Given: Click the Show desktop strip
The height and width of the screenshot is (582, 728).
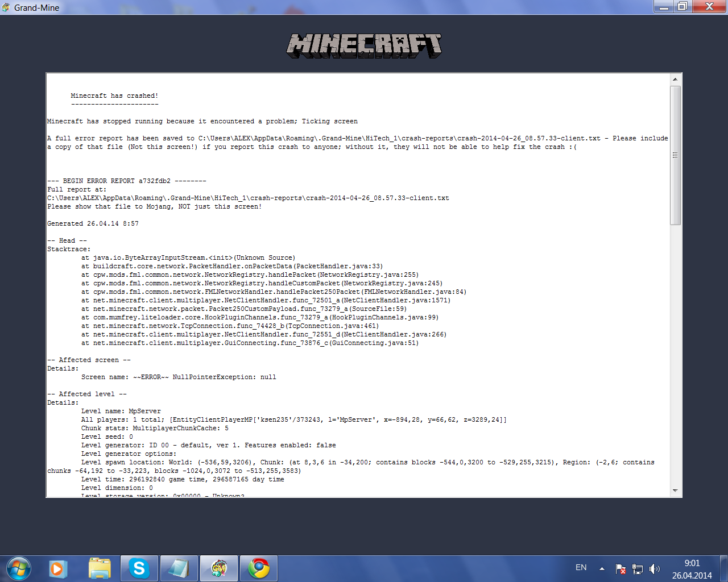Looking at the screenshot, I should [724, 568].
